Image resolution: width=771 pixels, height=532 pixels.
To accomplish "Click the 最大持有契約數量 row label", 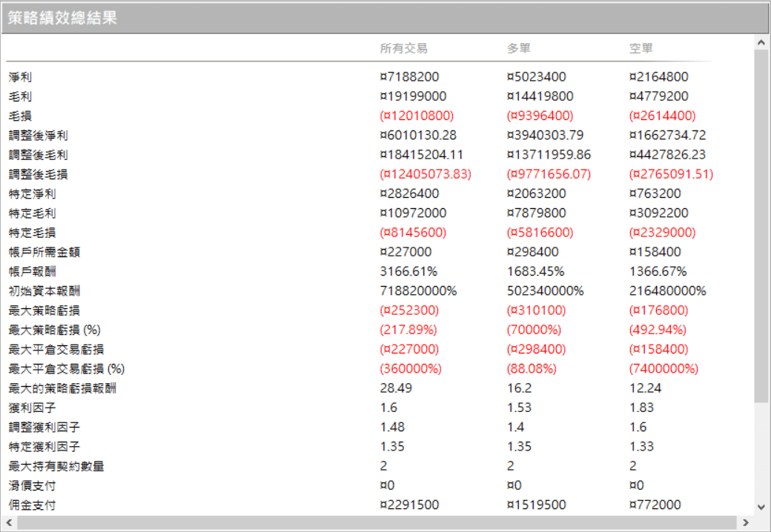I will coord(56,466).
